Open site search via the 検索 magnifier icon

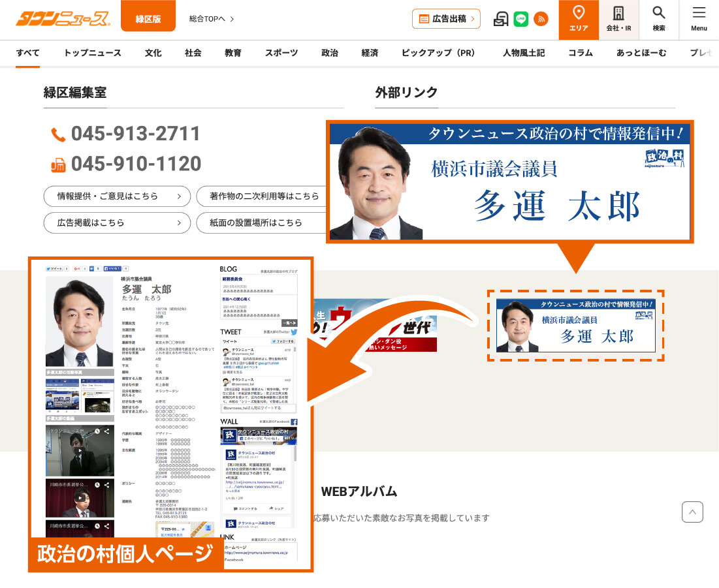coord(658,20)
